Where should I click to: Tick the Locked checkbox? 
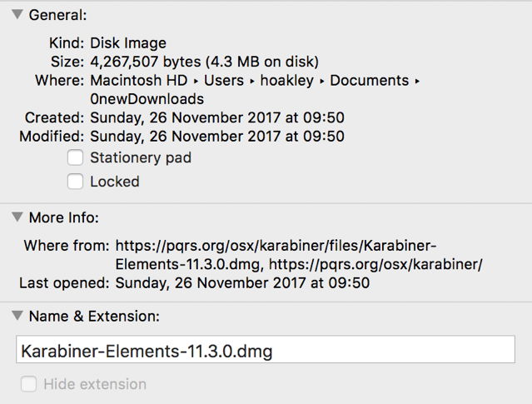(76, 181)
